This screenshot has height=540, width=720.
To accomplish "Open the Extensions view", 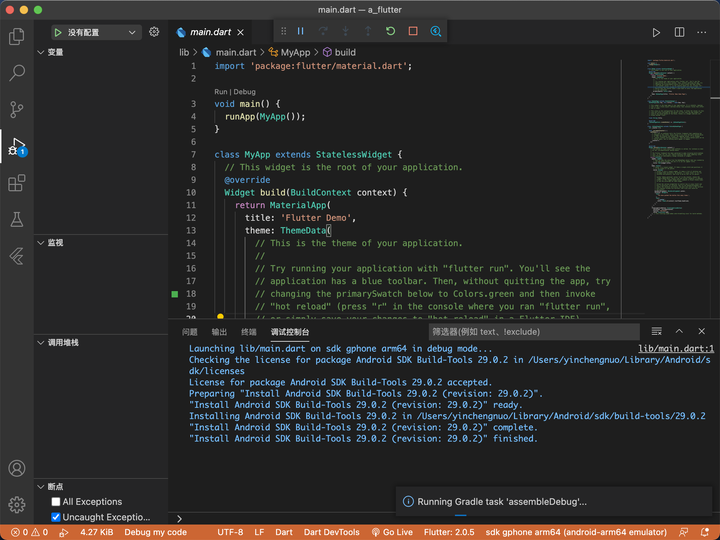I will tap(17, 183).
